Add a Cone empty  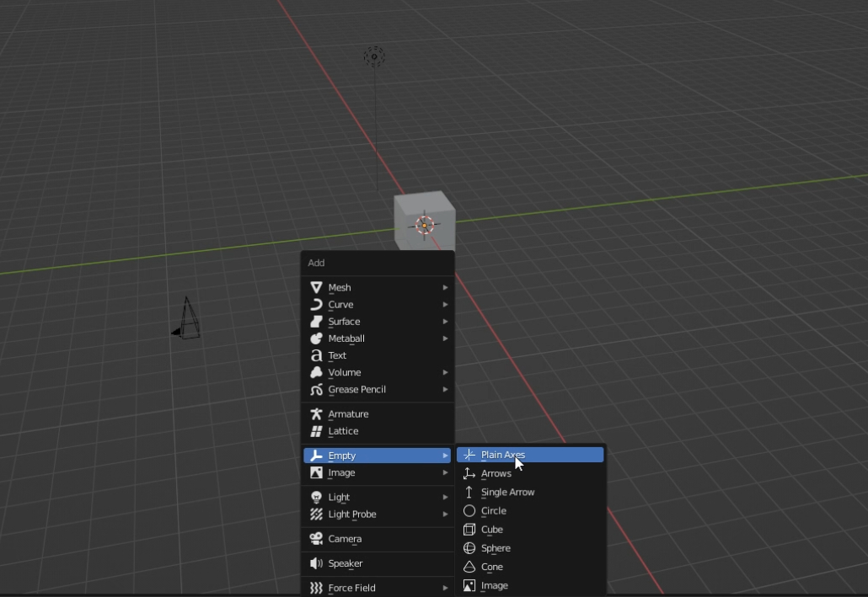pos(530,567)
